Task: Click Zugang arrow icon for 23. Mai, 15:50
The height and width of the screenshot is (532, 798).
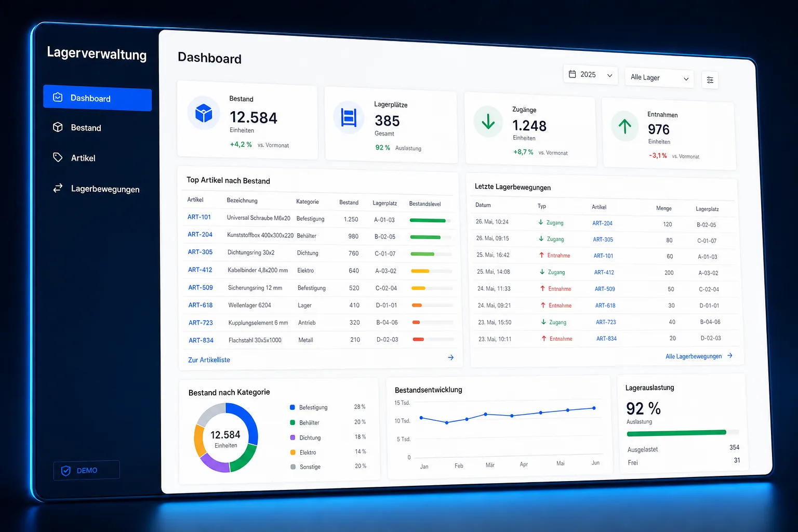Action: (544, 322)
